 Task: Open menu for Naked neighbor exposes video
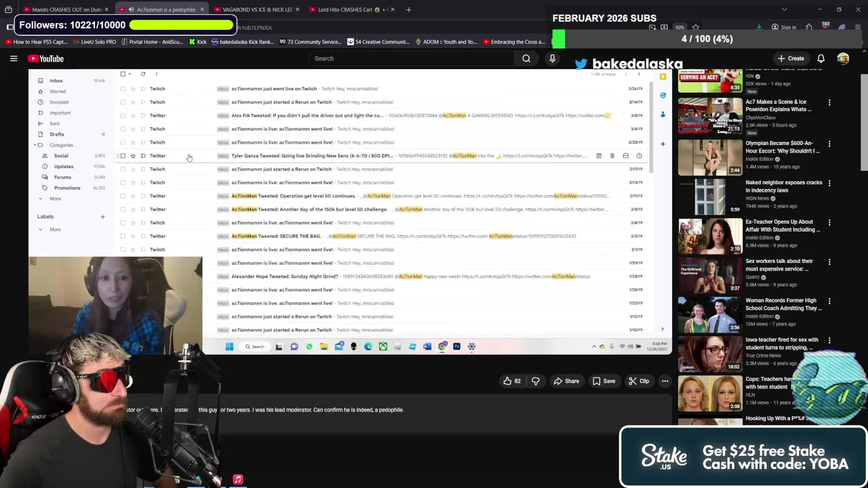[829, 183]
